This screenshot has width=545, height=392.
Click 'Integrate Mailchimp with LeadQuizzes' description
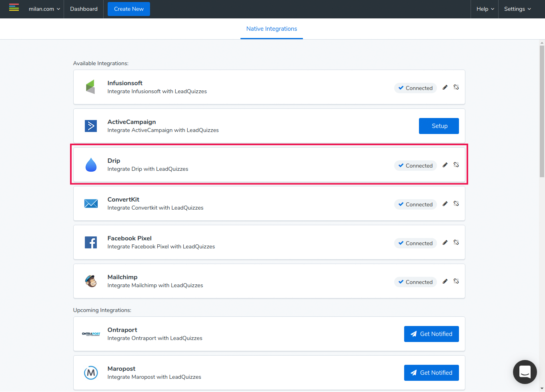pos(155,286)
